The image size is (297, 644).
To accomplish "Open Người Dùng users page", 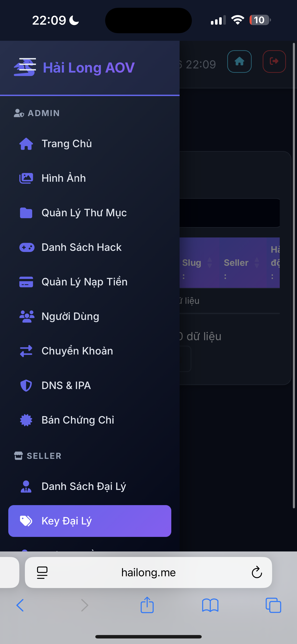I will click(x=70, y=316).
